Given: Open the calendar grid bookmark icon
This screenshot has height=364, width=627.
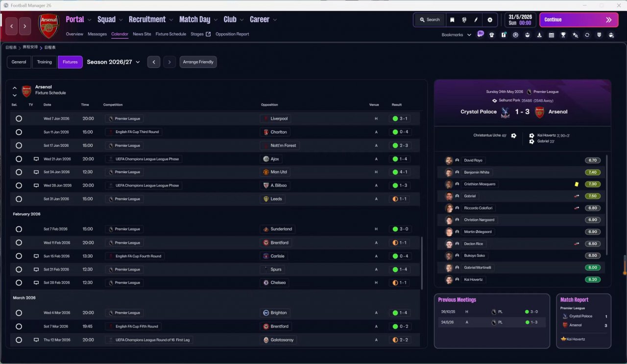Looking at the screenshot, I should tap(551, 35).
